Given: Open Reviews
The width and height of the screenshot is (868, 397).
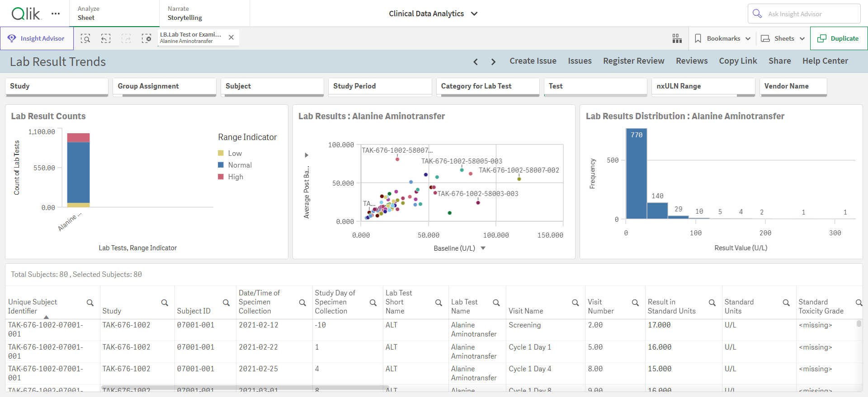Looking at the screenshot, I should pos(692,61).
